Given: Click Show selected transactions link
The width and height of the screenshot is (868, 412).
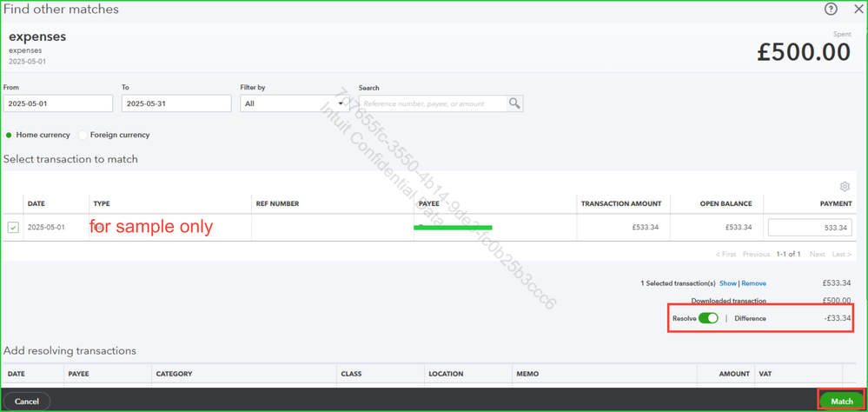Looking at the screenshot, I should coord(728,283).
